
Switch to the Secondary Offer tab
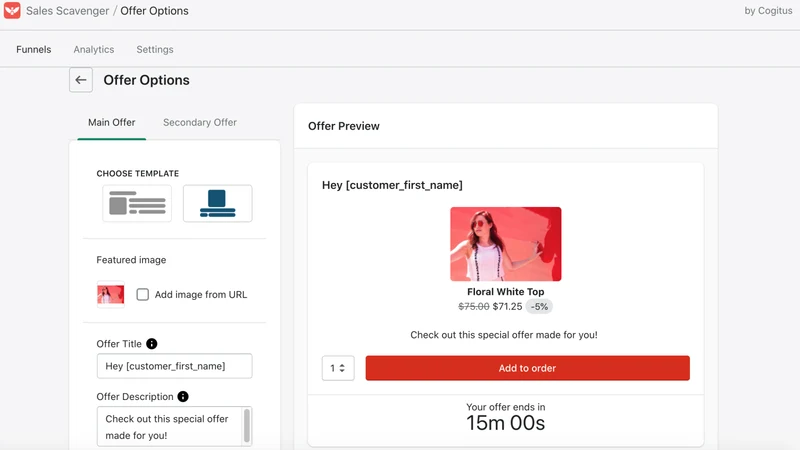[x=200, y=122]
